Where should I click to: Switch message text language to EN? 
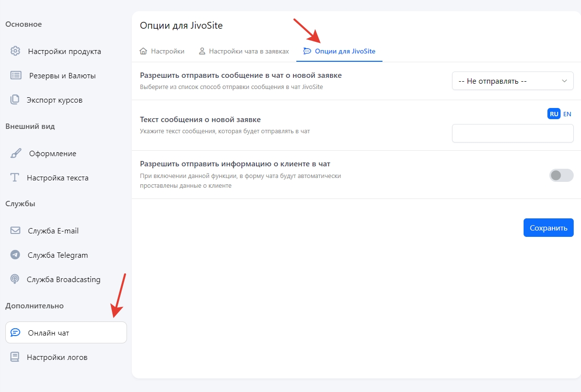pyautogui.click(x=567, y=114)
